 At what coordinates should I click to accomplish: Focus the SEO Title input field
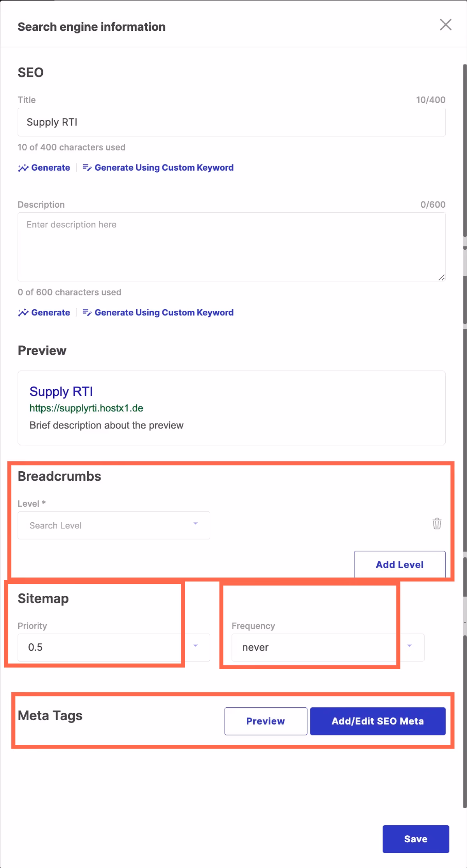pos(232,122)
